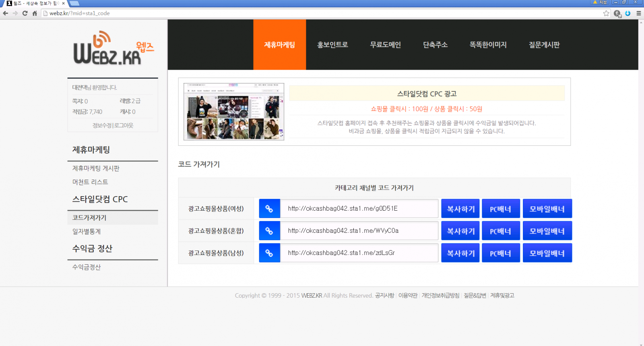The image size is (644, 346).
Task: Click the link icon for the mixed category row
Action: (x=269, y=231)
